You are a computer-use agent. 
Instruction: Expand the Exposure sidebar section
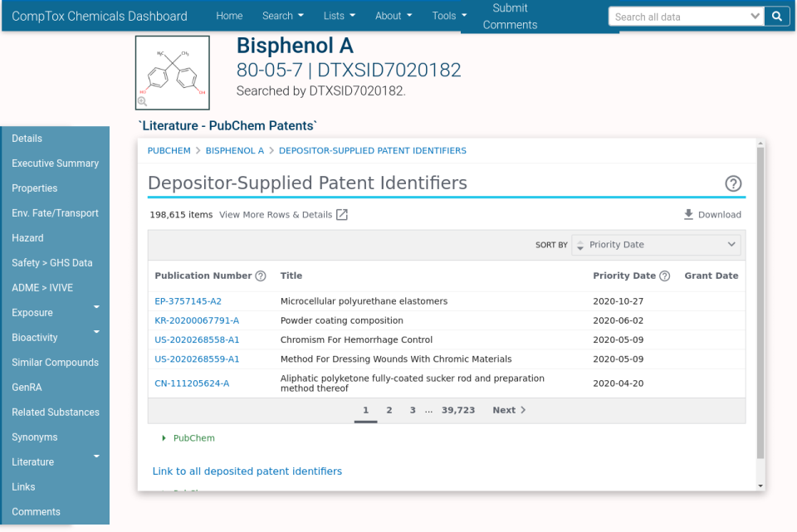(x=96, y=307)
